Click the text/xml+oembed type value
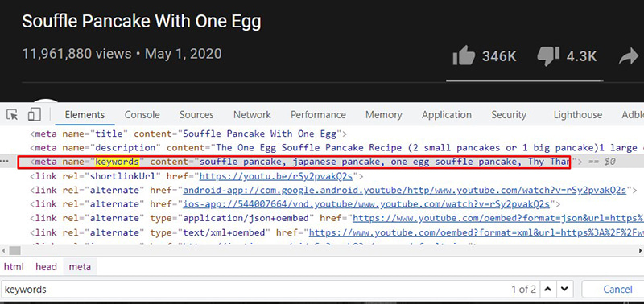Viewport: 644px width, 304px height. click(x=225, y=232)
